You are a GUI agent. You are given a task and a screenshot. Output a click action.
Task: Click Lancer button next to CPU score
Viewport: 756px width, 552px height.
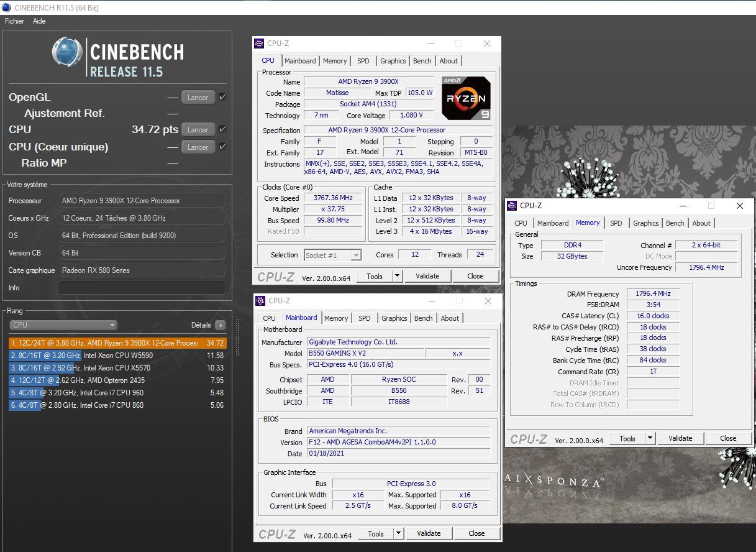click(198, 130)
